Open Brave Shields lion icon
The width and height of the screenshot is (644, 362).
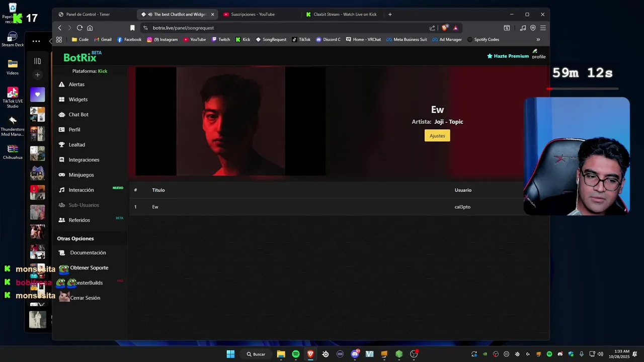coord(445,28)
